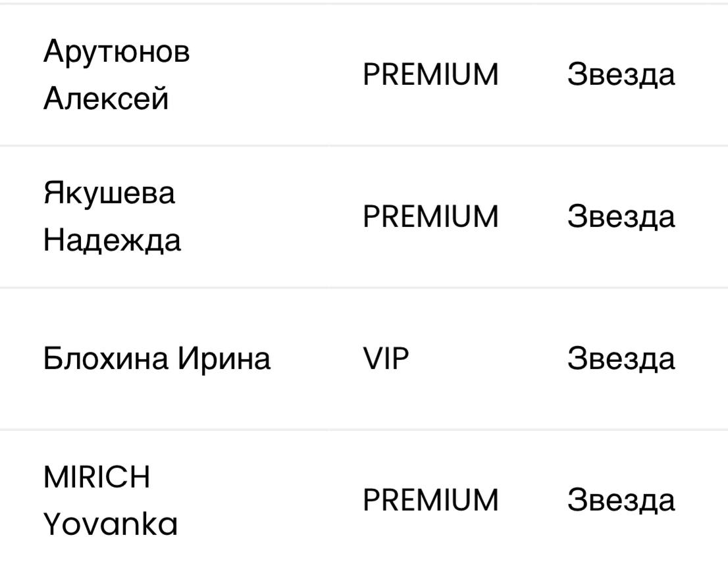Click the surname Якушева
The width and height of the screenshot is (728, 581).
[x=109, y=193]
